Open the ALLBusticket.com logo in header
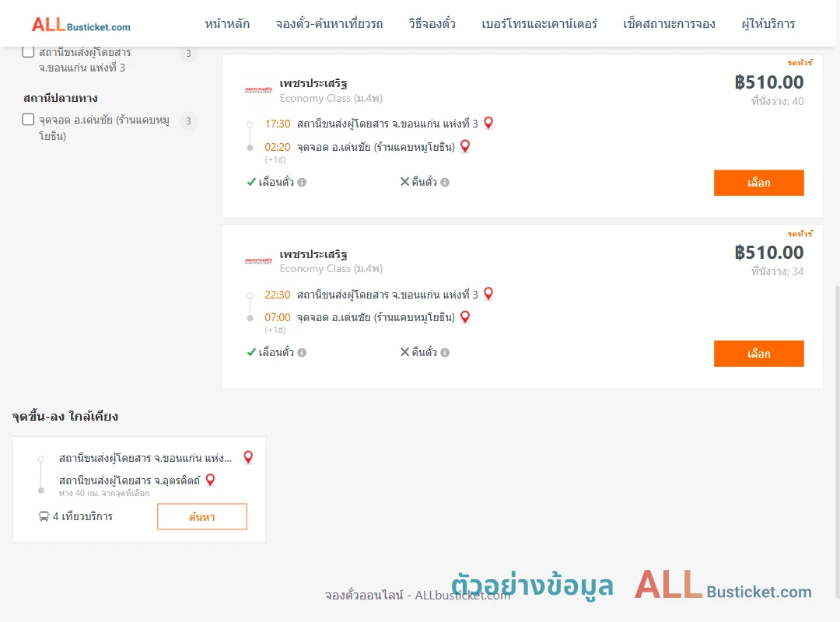This screenshot has height=622, width=840. (81, 25)
